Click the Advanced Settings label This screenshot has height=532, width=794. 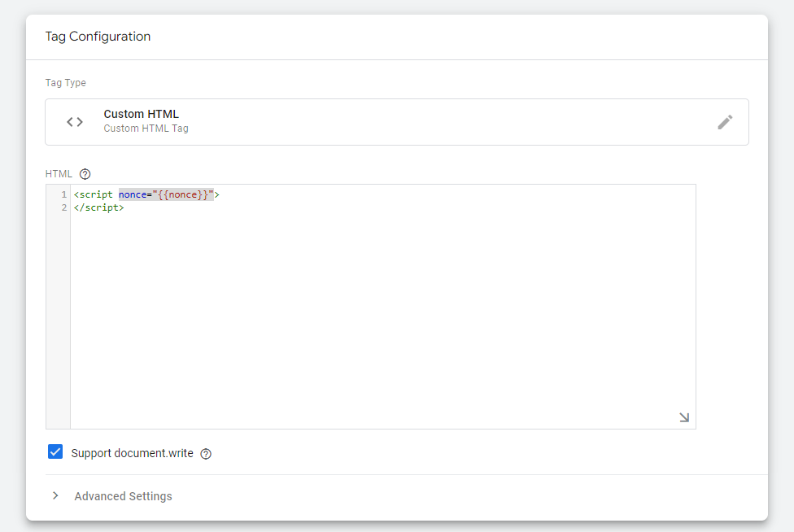coord(123,496)
